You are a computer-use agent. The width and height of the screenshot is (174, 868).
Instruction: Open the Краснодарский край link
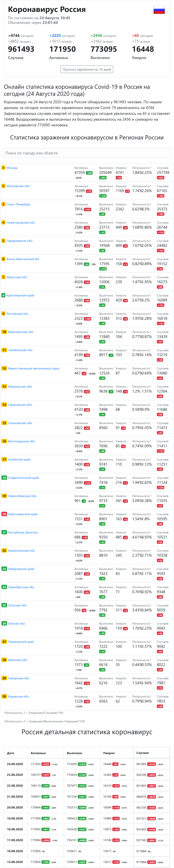tap(23, 514)
